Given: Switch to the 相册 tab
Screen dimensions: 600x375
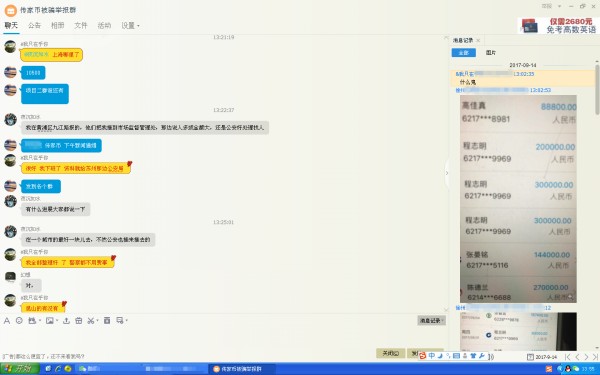Looking at the screenshot, I should [58, 25].
